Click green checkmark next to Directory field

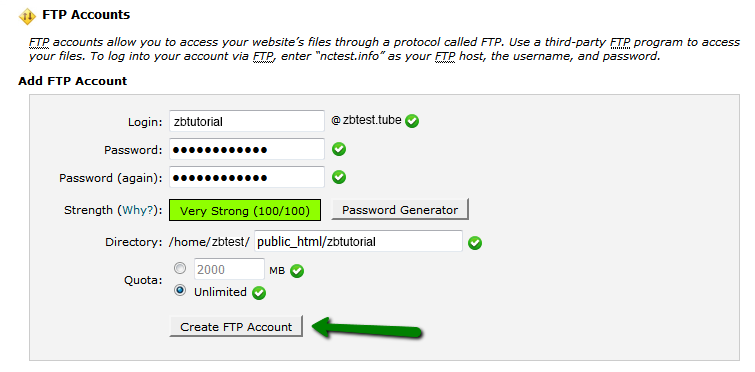coord(475,243)
